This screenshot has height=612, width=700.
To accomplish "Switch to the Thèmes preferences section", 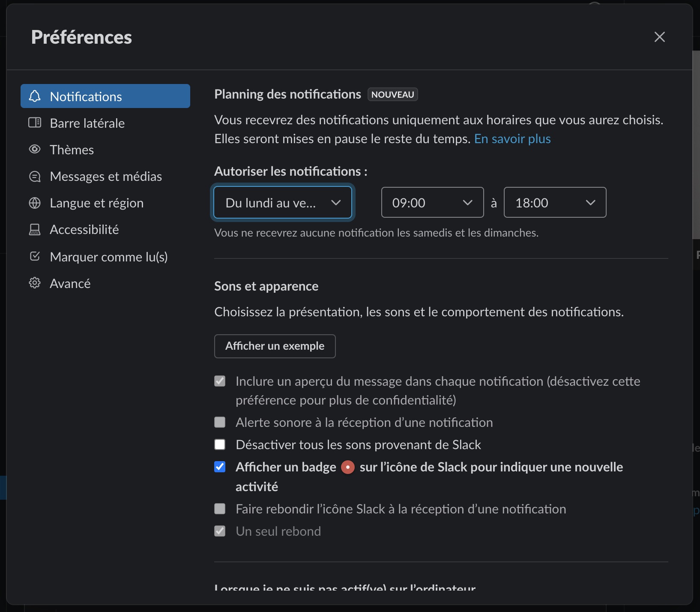I will (72, 150).
